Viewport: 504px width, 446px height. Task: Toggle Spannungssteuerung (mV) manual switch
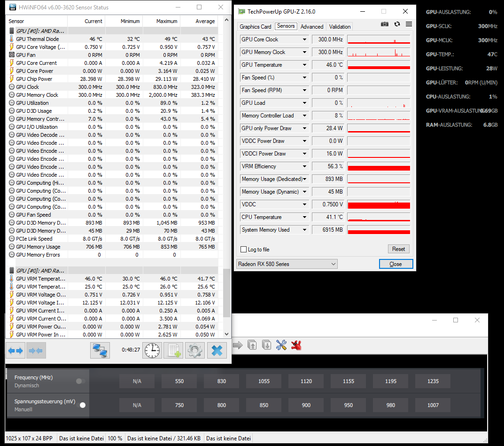coord(81,405)
